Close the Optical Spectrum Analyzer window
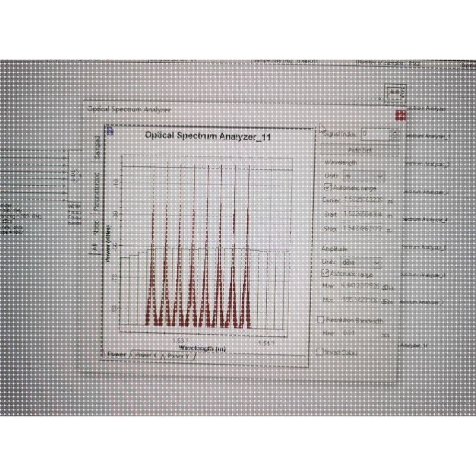Viewport: 476px width, 476px height. [400, 116]
